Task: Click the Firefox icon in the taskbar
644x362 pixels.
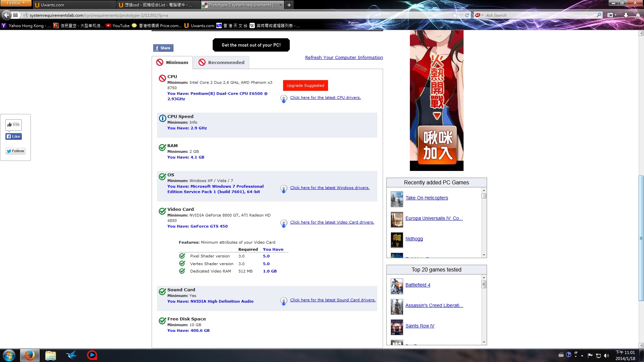Action: (x=30, y=355)
